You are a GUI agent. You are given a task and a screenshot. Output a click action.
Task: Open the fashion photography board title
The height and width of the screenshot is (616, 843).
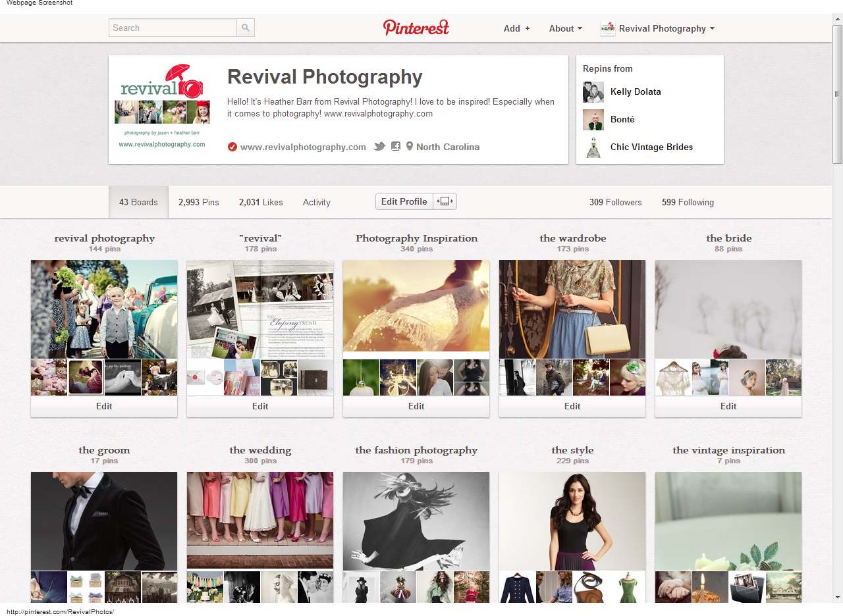pyautogui.click(x=416, y=450)
